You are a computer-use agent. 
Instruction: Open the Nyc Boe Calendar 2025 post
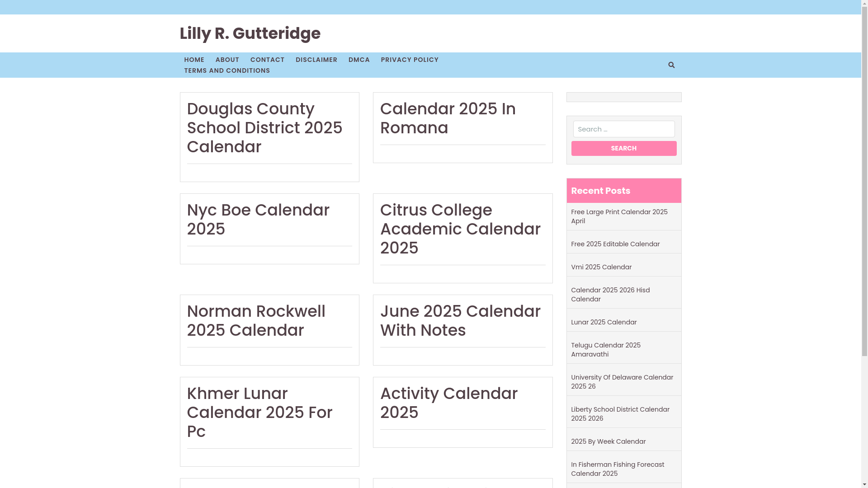(x=258, y=220)
